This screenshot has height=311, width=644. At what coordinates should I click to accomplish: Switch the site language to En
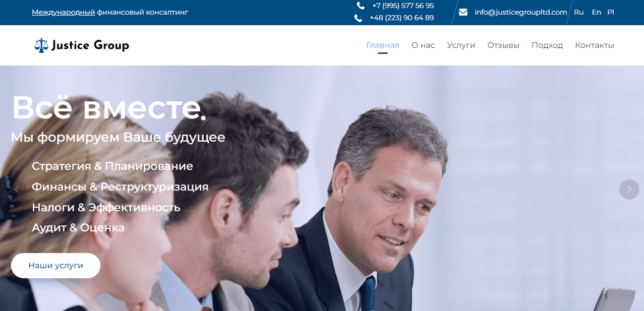(x=596, y=12)
